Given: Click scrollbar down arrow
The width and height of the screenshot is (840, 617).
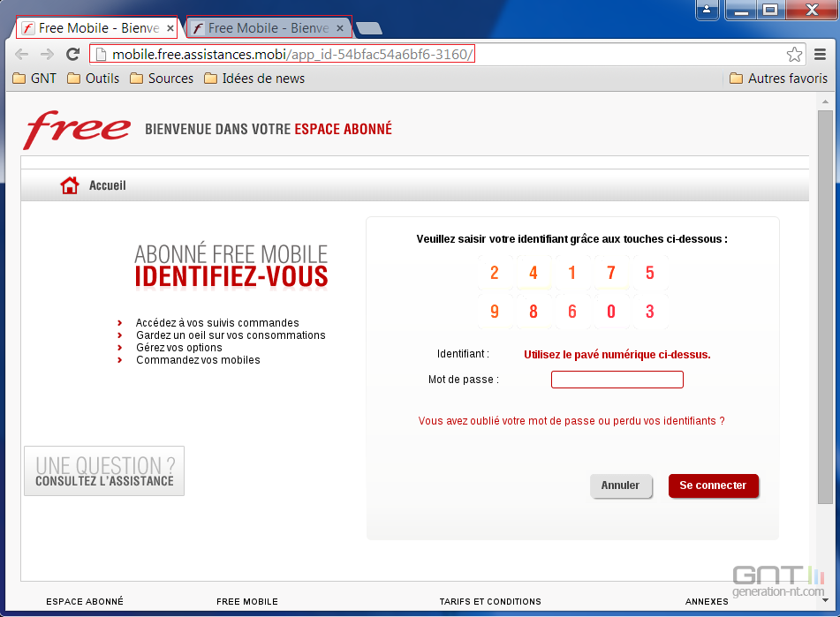Looking at the screenshot, I should [825, 600].
